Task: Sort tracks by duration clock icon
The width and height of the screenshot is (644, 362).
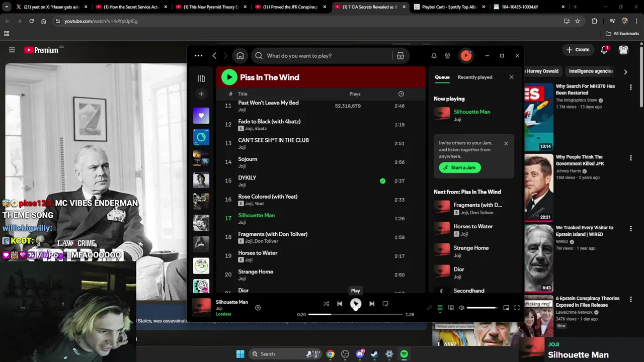Action: pyautogui.click(x=401, y=94)
